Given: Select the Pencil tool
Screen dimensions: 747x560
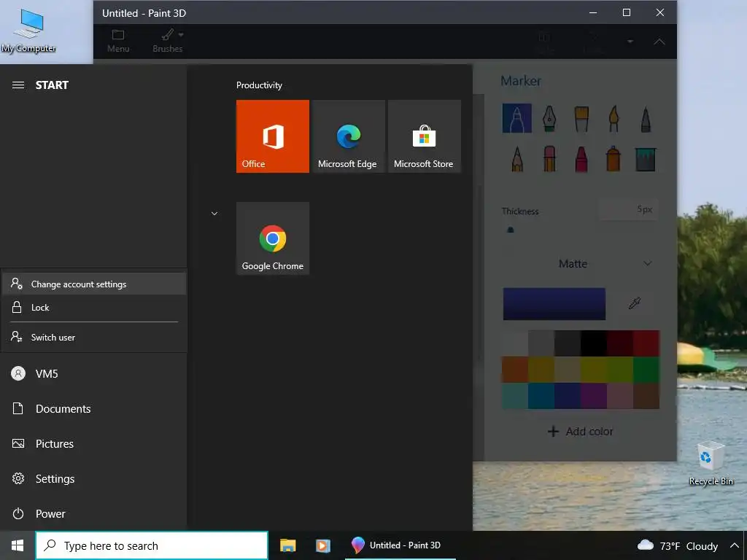Looking at the screenshot, I should coord(517,158).
